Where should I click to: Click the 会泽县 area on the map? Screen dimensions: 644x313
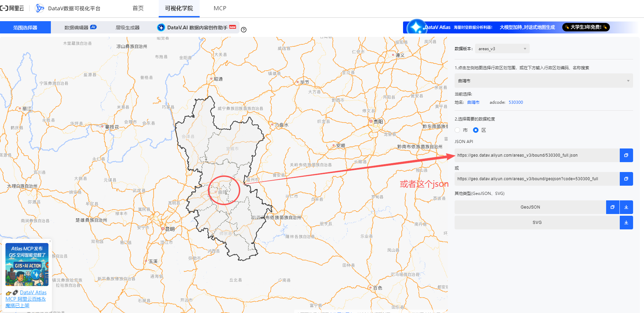[188, 137]
